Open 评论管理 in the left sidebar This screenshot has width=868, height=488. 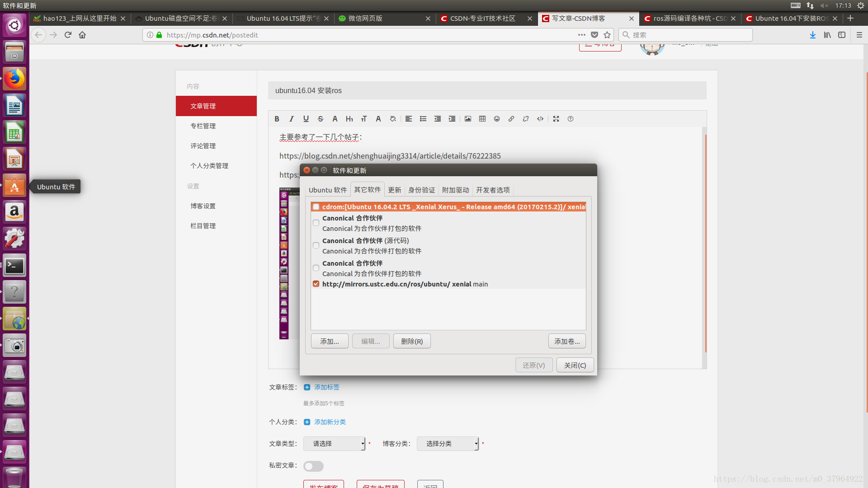click(x=203, y=146)
